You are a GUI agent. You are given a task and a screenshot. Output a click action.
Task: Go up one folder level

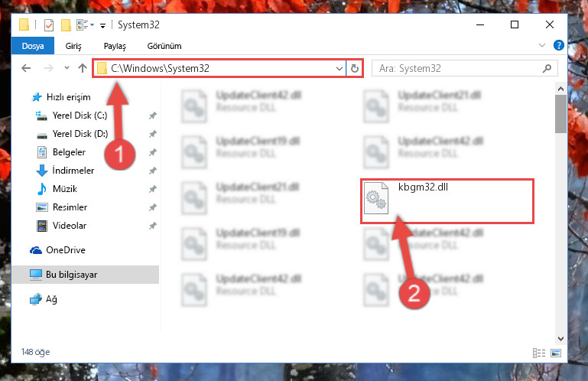click(x=83, y=68)
